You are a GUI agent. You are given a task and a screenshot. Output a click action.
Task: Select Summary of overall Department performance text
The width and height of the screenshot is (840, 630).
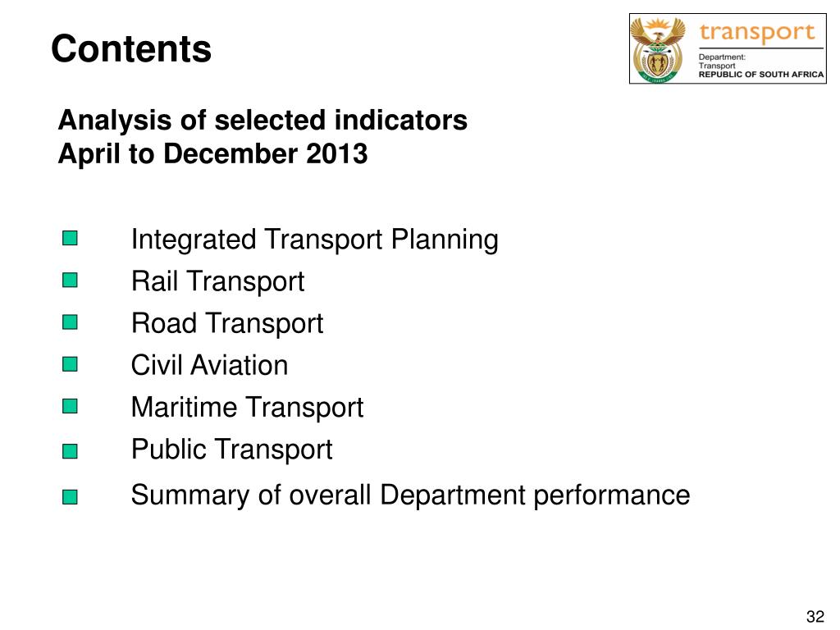[x=410, y=495]
